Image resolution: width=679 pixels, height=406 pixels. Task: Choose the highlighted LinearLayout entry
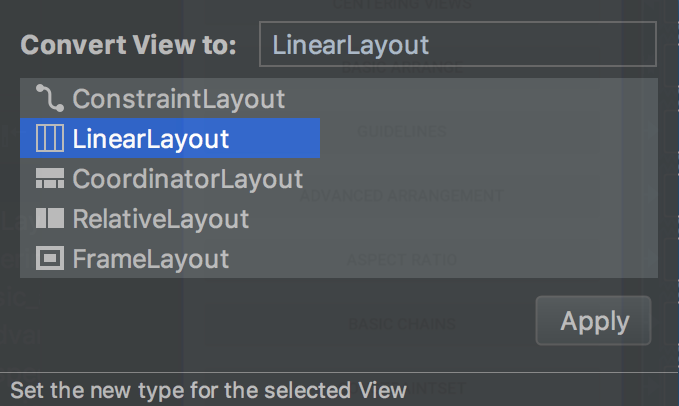point(170,138)
